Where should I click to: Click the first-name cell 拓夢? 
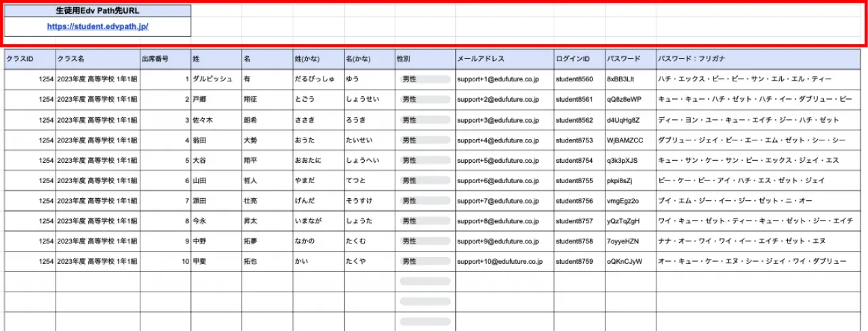pos(267,241)
